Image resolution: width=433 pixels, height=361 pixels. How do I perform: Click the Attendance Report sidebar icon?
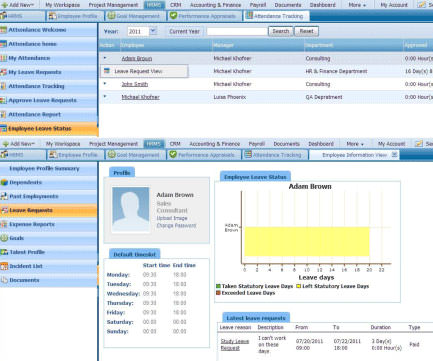(4, 114)
